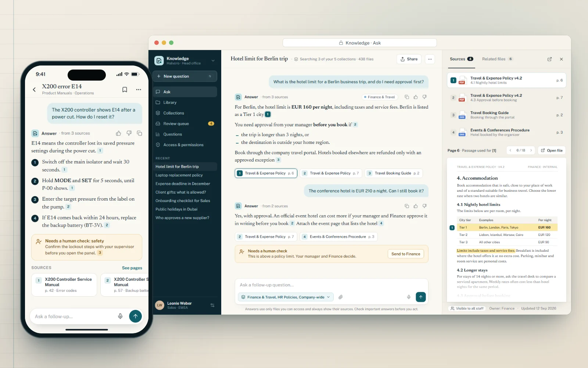588x368 pixels.
Task: Tap See pages link on the phone
Action: tap(132, 268)
